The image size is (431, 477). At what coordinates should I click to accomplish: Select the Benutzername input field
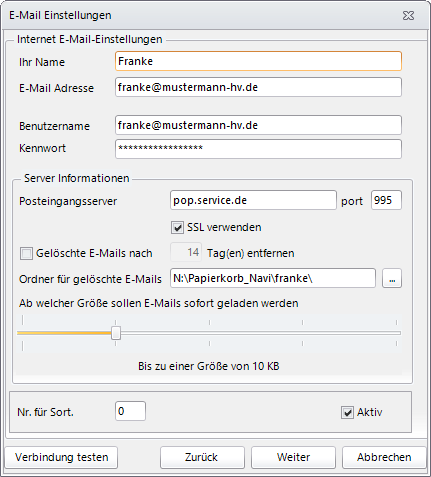pyautogui.click(x=258, y=125)
